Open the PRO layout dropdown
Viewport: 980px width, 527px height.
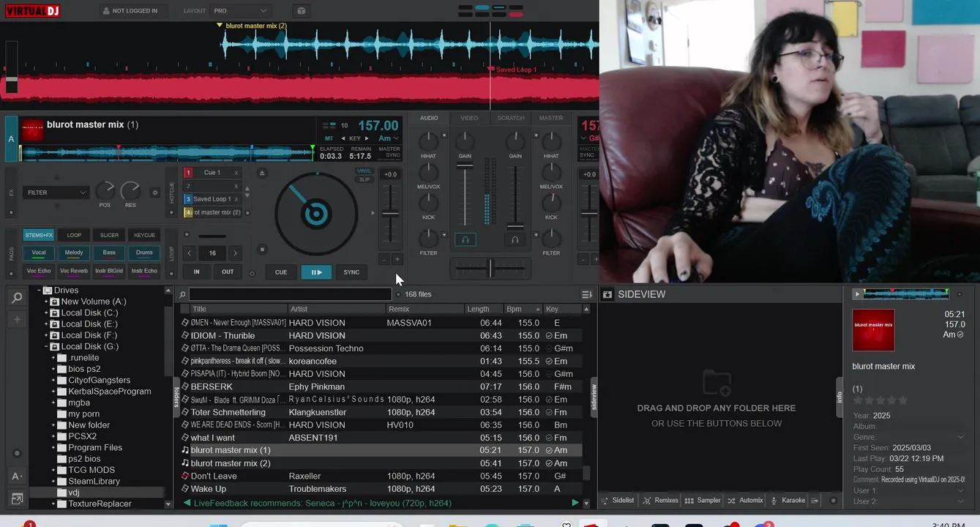pyautogui.click(x=240, y=11)
